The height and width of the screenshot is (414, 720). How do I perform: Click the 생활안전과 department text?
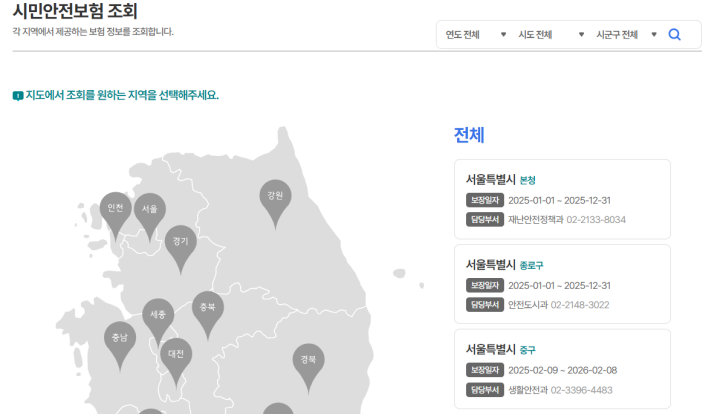[528, 390]
